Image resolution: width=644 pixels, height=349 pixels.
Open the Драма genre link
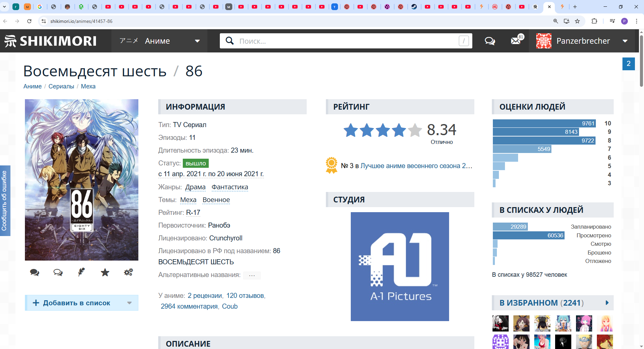point(195,187)
